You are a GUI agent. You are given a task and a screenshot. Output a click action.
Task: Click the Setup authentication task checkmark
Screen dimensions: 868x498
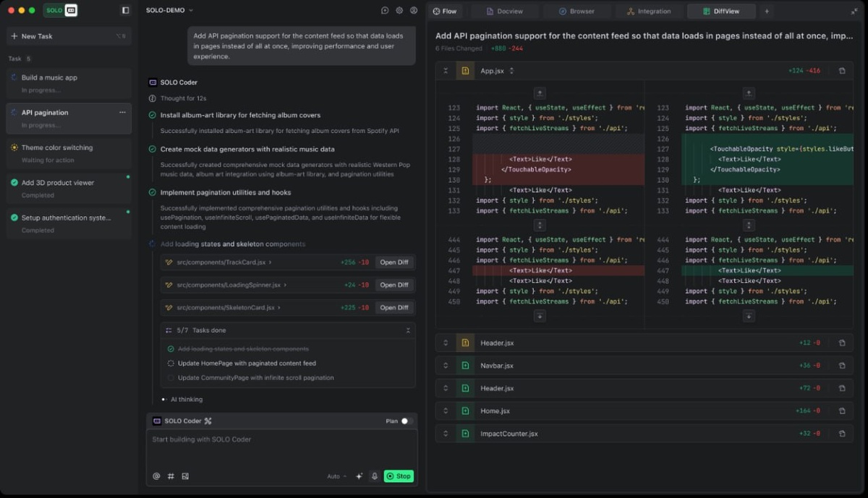14,218
